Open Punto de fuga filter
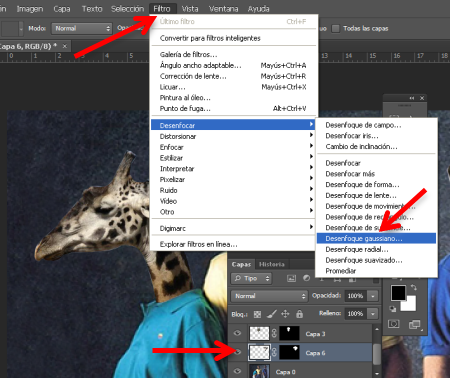450x378 pixels. point(234,108)
